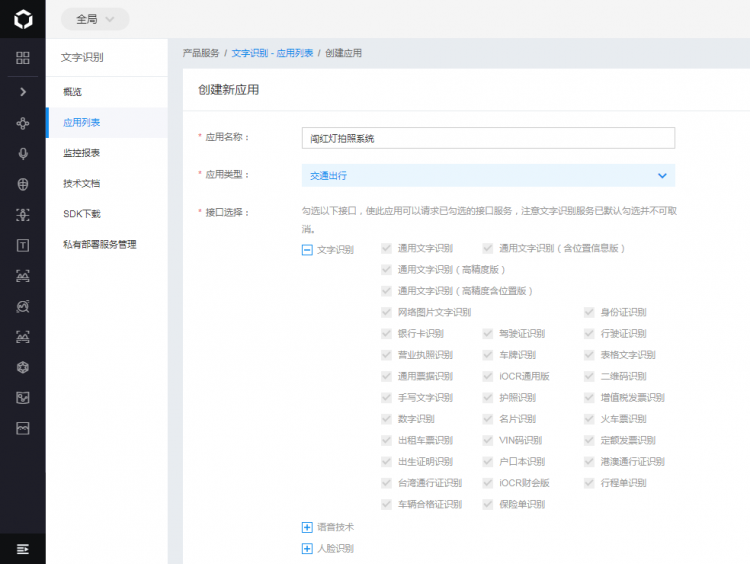
Task: Expand sidebar with the right chevron arrow
Action: pyautogui.click(x=23, y=92)
